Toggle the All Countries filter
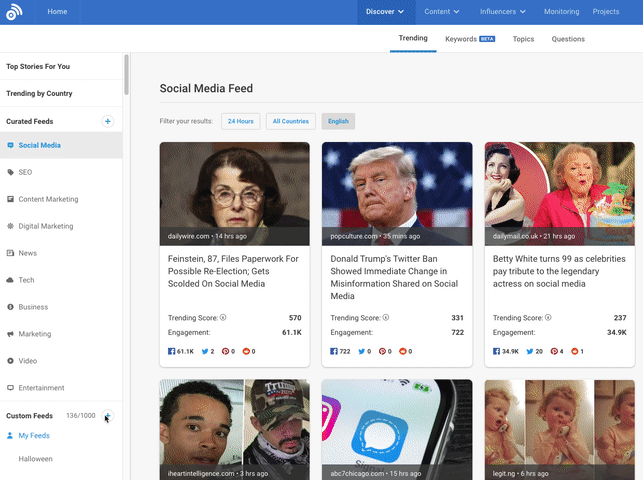 pyautogui.click(x=290, y=121)
